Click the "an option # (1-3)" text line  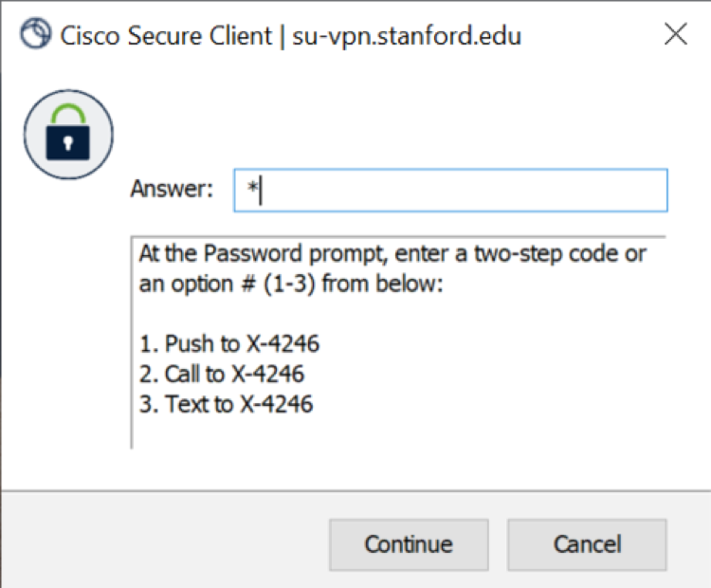[x=290, y=284]
